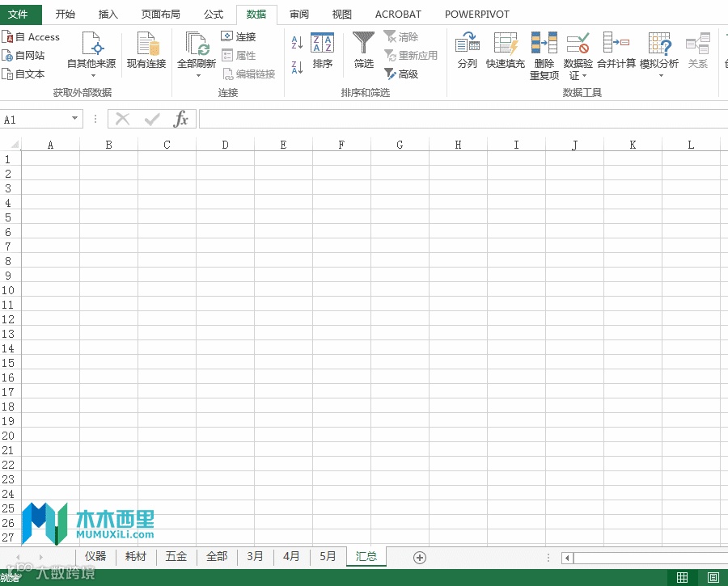Click the 属性 properties button
This screenshot has height=586, width=728.
(239, 55)
